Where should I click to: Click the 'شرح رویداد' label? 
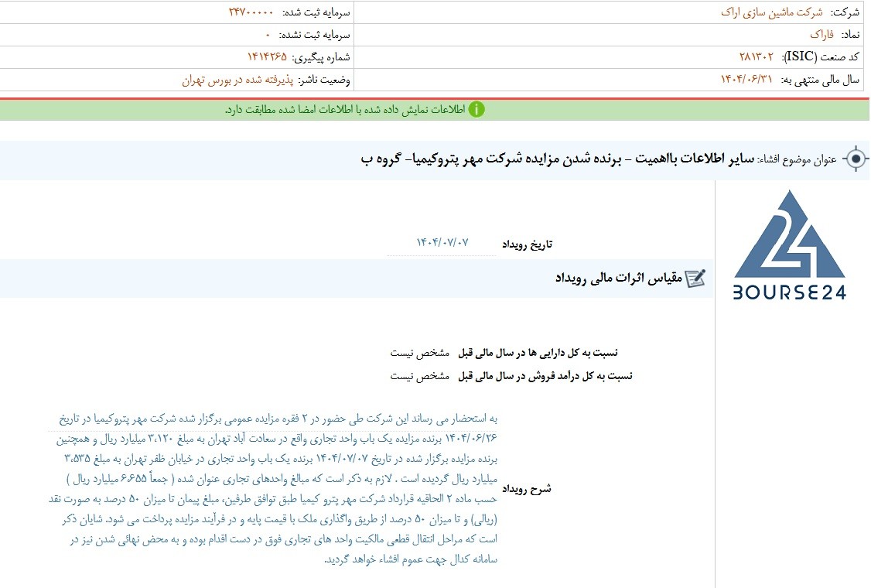(527, 489)
